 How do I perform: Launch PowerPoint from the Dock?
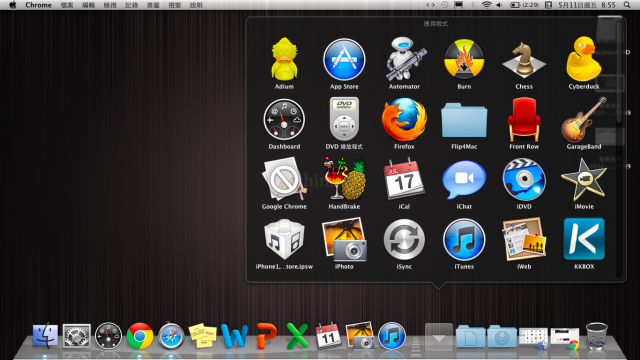coord(266,336)
